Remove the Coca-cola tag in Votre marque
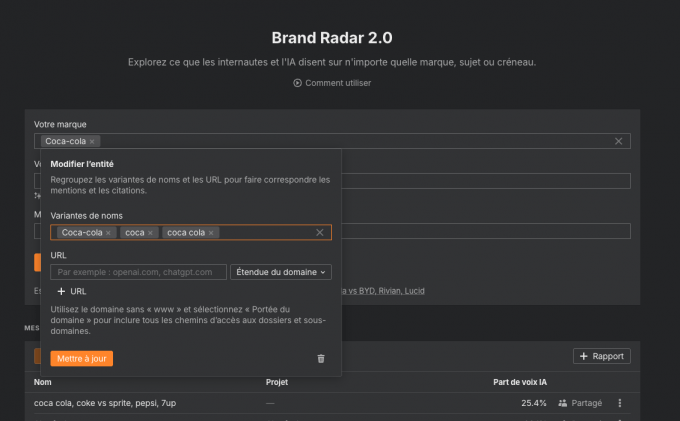 (x=92, y=142)
